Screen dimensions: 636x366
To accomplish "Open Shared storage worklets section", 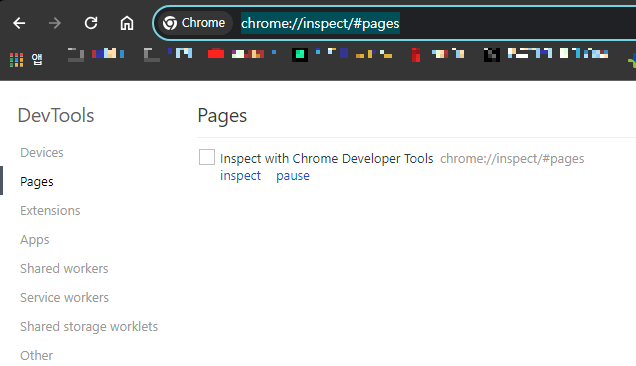I will (89, 327).
